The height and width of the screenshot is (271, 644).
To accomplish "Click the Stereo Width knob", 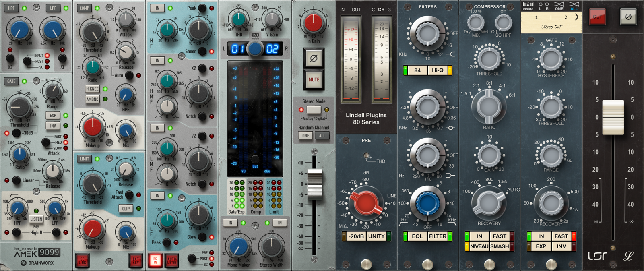I will [x=272, y=247].
